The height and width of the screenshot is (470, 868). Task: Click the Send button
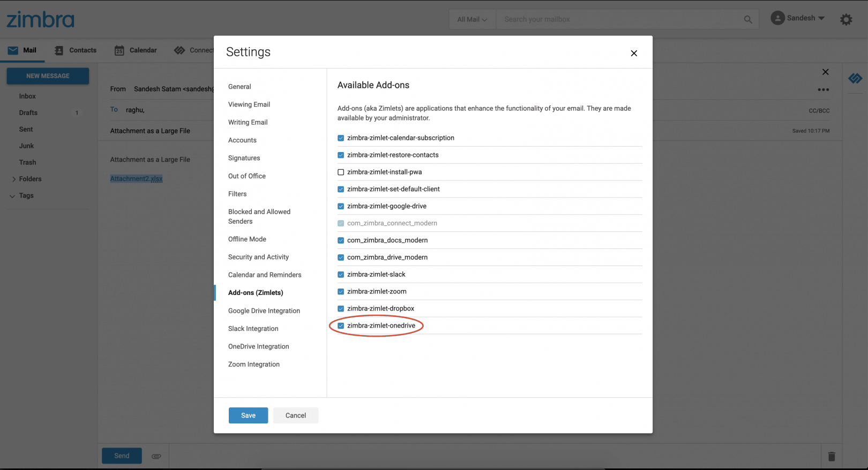tap(122, 456)
